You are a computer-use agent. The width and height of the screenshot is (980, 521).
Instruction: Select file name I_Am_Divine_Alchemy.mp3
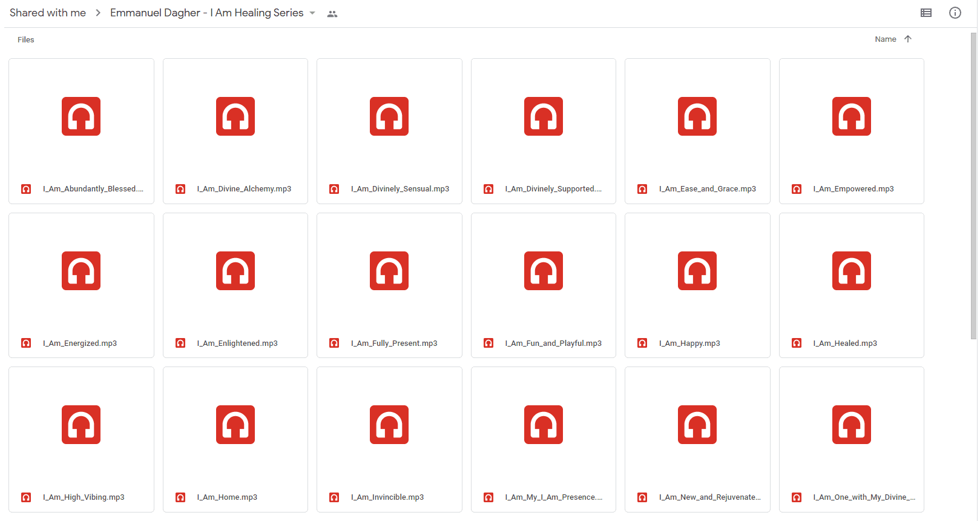[x=244, y=189]
